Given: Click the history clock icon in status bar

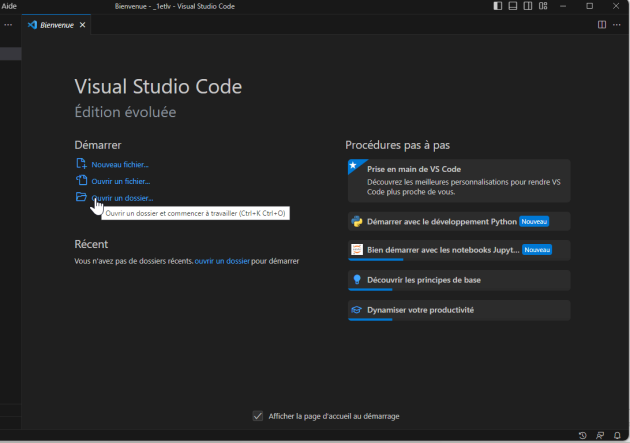Looking at the screenshot, I should (x=583, y=435).
